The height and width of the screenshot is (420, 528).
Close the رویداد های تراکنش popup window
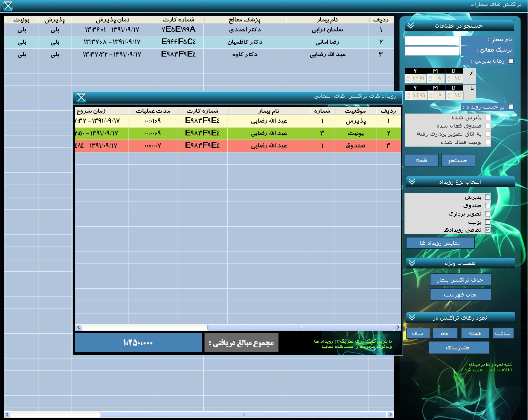click(81, 97)
